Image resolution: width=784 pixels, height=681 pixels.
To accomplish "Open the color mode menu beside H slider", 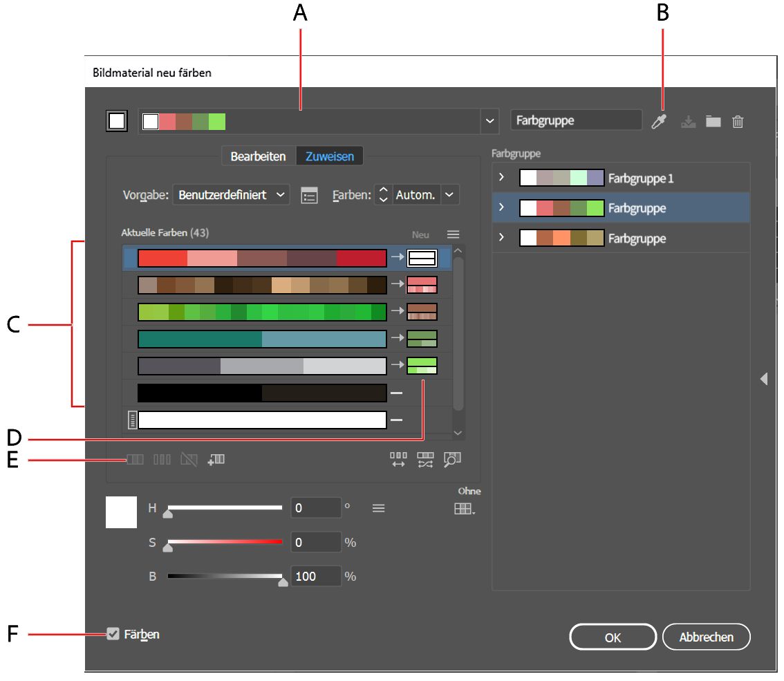I will pos(378,508).
